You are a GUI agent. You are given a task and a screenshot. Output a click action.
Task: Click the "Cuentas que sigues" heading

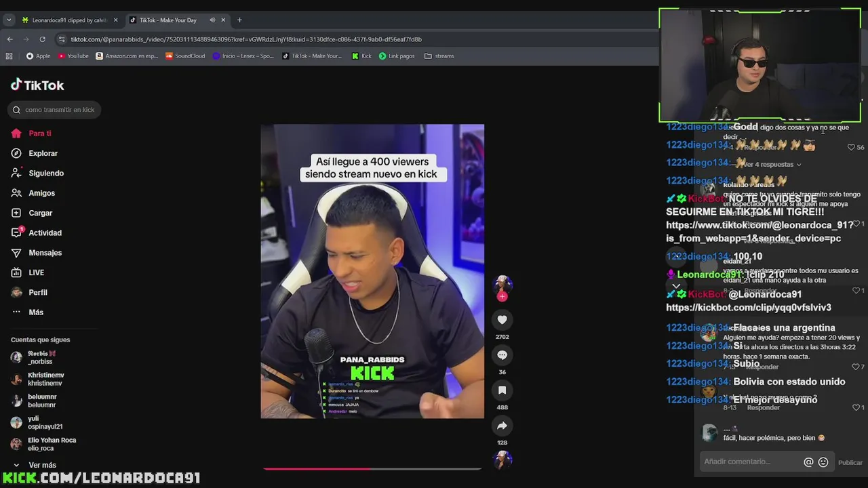[40, 340]
